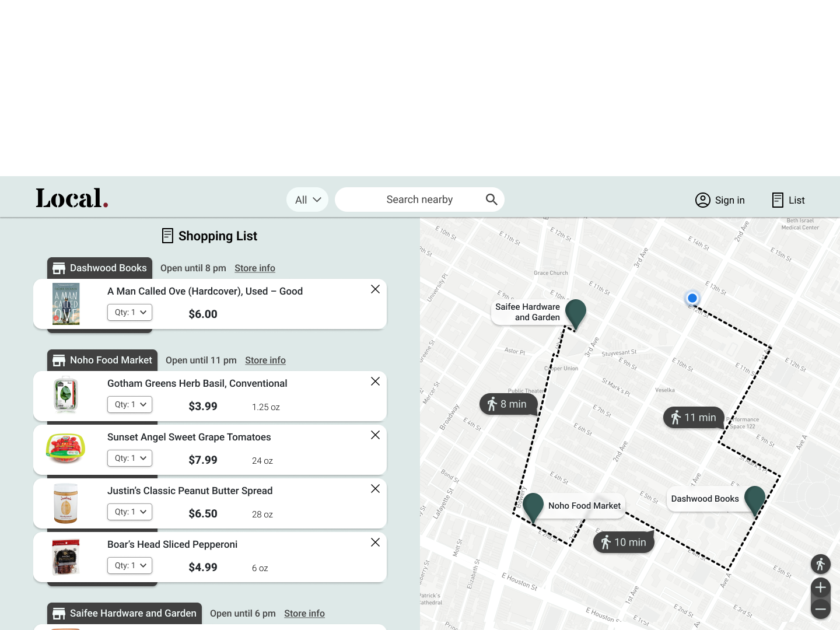Viewport: 840px width, 630px height.
Task: Remove Sunset Angel Sweet Grape Tomatoes
Action: coord(375,435)
